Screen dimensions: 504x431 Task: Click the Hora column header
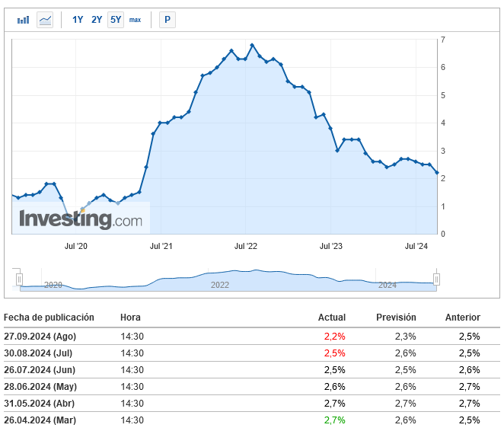[x=130, y=318]
